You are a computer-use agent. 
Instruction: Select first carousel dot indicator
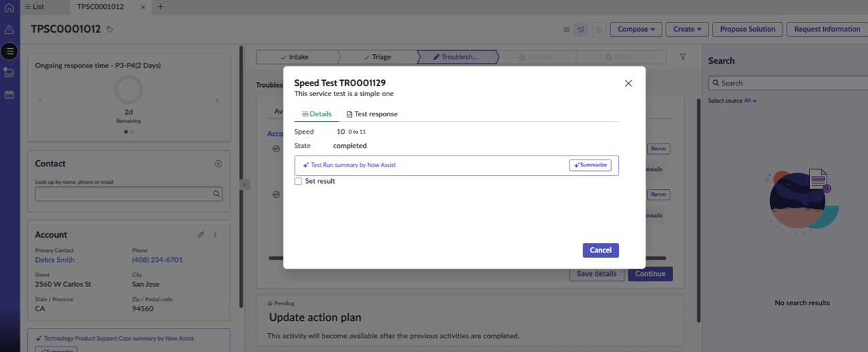[126, 132]
